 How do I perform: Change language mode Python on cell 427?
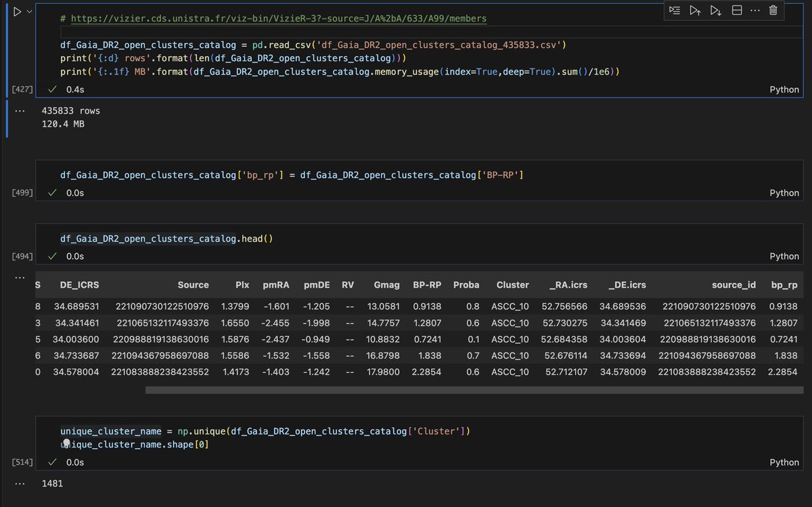coord(784,89)
